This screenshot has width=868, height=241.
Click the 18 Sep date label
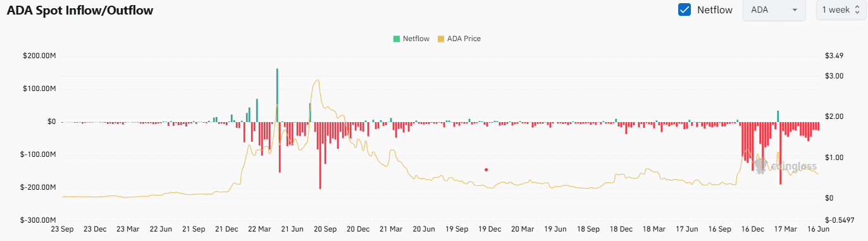pyautogui.click(x=588, y=230)
